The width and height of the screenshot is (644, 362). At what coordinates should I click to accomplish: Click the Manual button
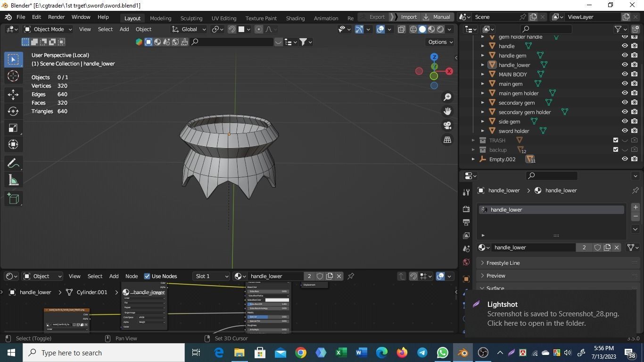pyautogui.click(x=437, y=17)
